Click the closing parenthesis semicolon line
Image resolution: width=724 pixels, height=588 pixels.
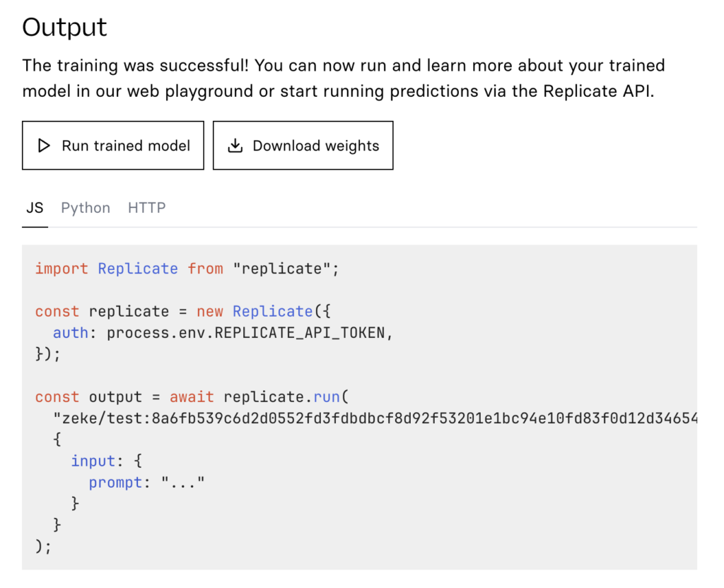43,546
